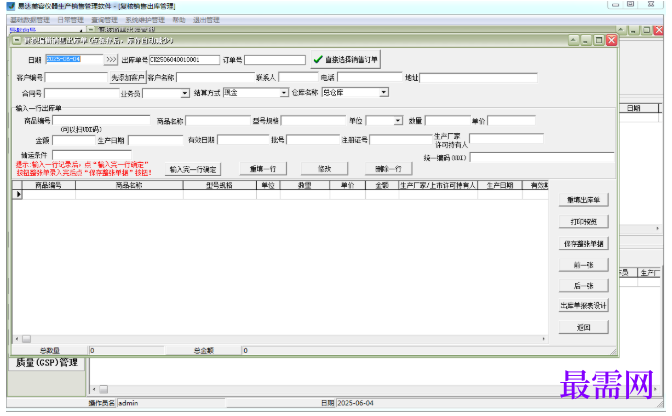
Task: Focus the 型号规格 input field
Action: [313, 121]
